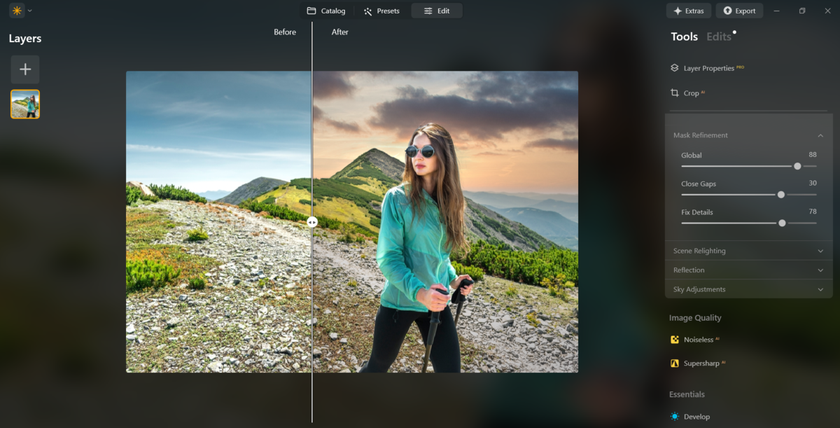Click the Export arrow icon
The height and width of the screenshot is (428, 840).
728,11
